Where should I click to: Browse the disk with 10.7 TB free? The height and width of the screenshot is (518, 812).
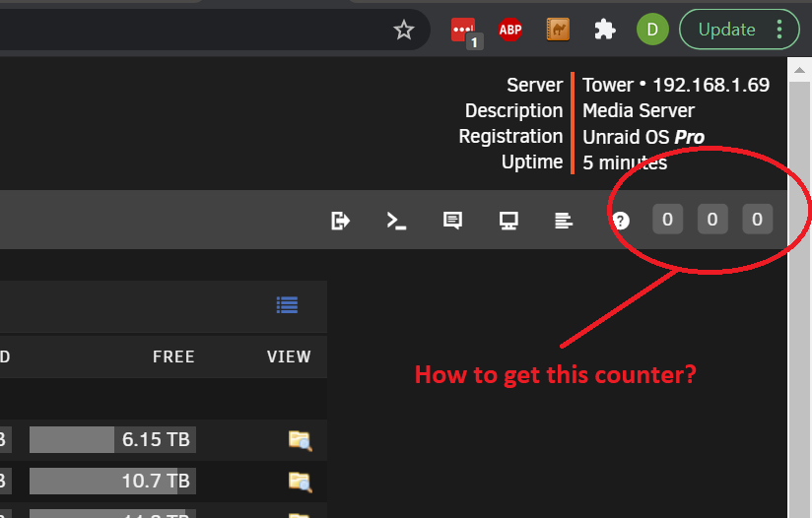click(x=300, y=482)
